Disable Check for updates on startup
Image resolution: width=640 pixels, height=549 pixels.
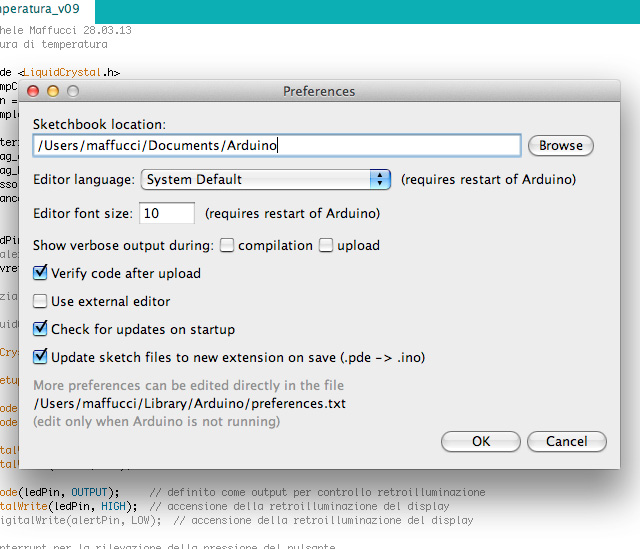pyautogui.click(x=41, y=329)
